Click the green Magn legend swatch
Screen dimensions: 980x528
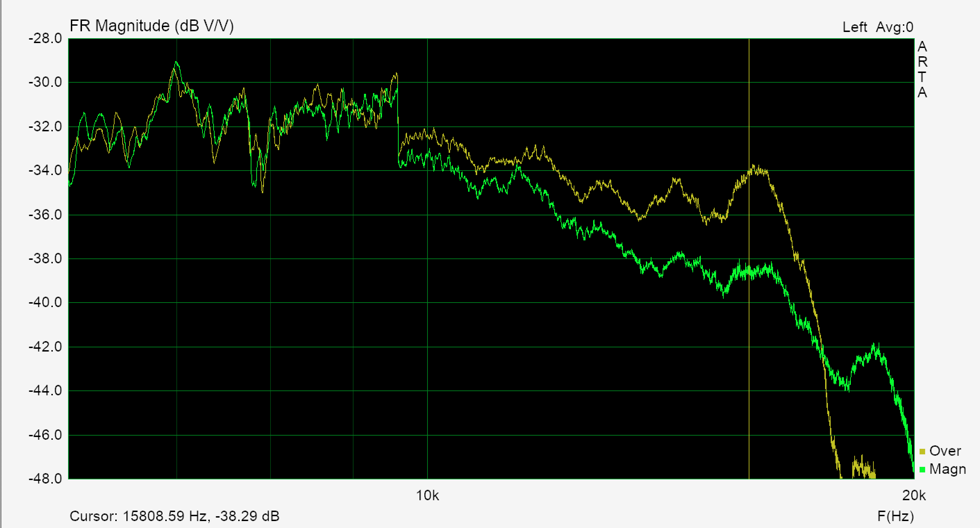tap(922, 470)
